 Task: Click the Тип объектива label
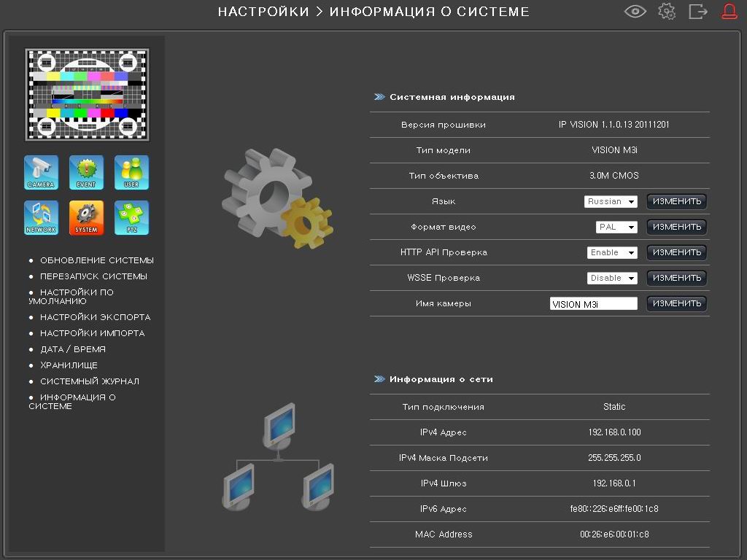443,176
